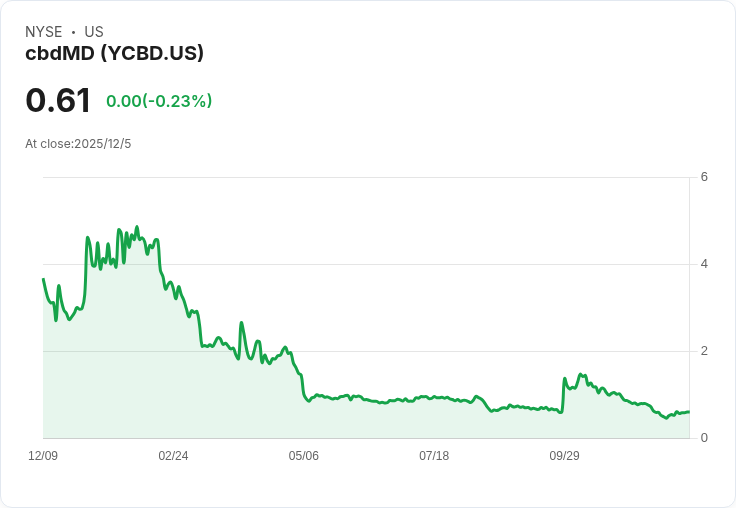Click the y-axis value 6 label
Image resolution: width=736 pixels, height=508 pixels.
click(x=704, y=177)
